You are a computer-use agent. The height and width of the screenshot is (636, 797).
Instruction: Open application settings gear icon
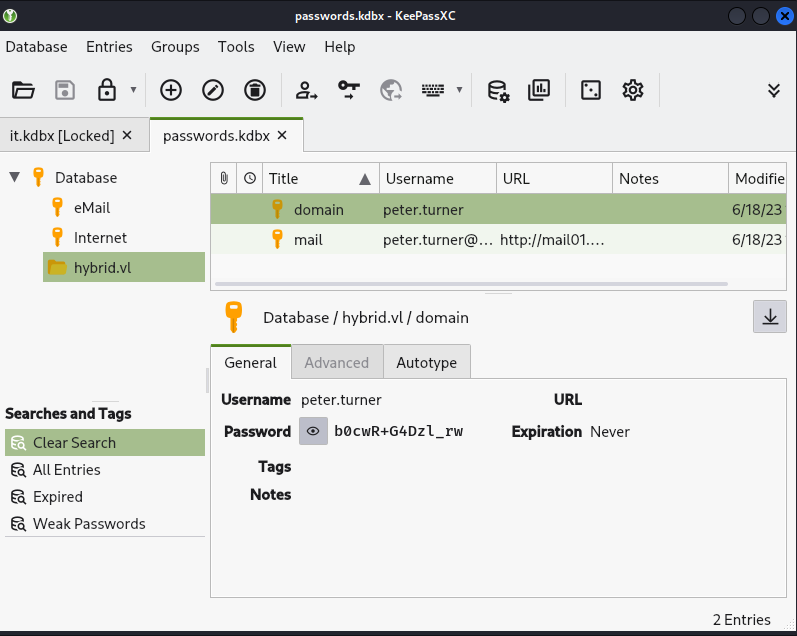633,90
